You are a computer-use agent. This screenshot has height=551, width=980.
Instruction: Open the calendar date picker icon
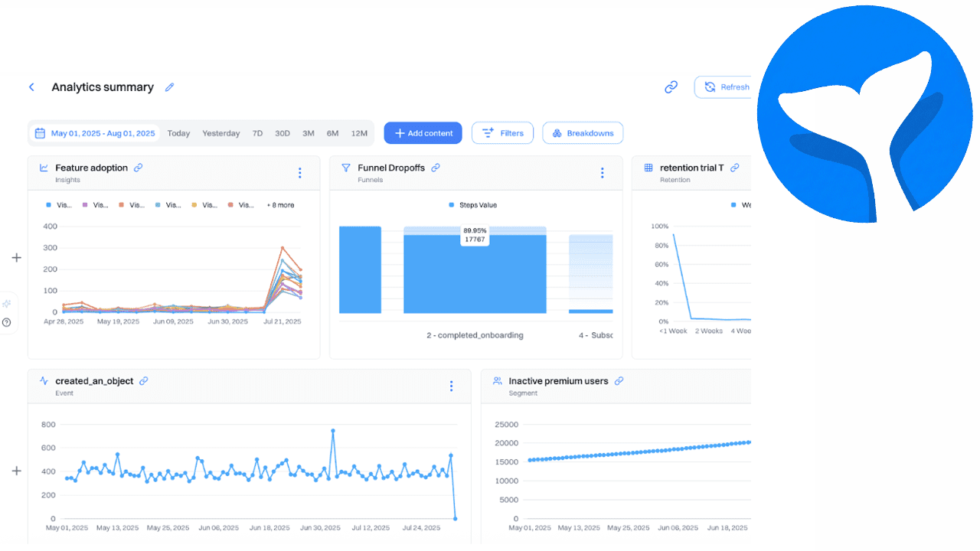pos(40,132)
